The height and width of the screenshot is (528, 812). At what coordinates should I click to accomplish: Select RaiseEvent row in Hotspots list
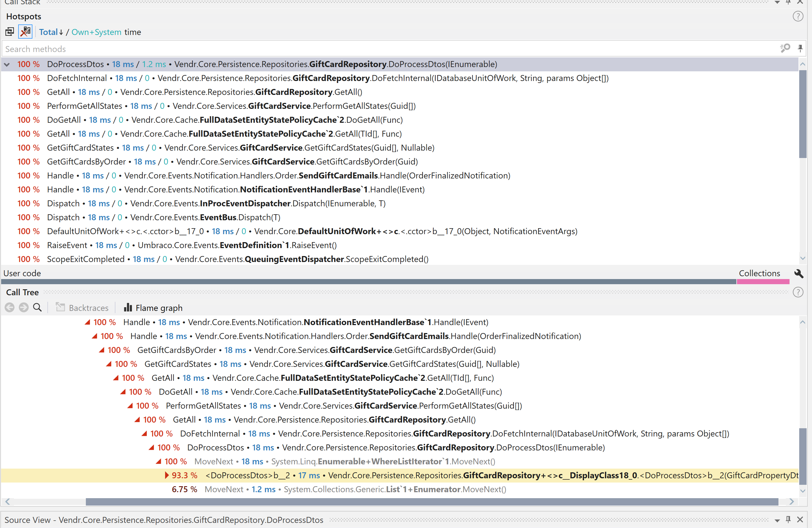click(399, 245)
